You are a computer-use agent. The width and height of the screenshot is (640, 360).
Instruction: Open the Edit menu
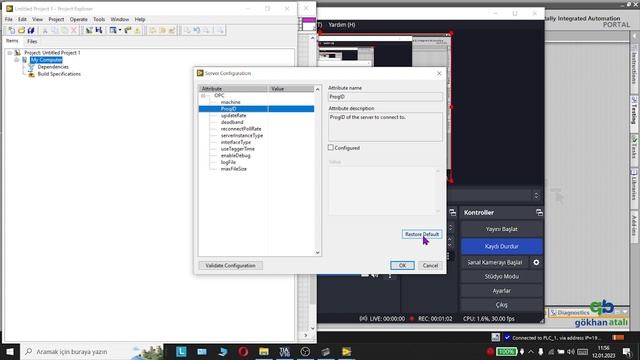click(22, 19)
